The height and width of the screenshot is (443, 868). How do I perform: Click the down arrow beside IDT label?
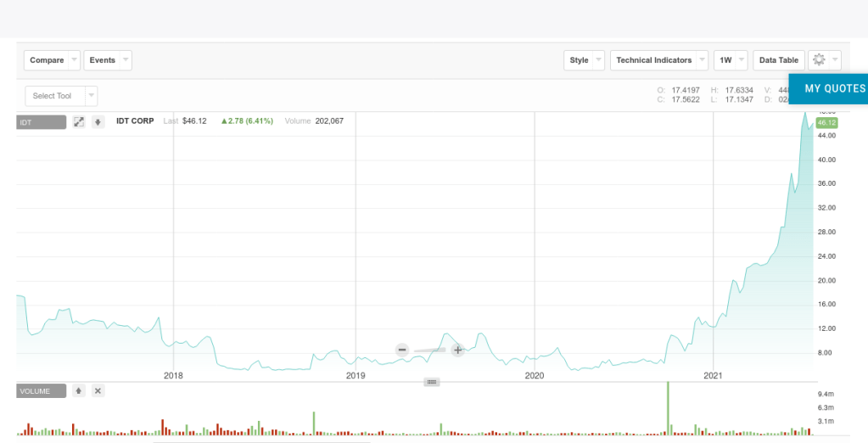pyautogui.click(x=98, y=122)
